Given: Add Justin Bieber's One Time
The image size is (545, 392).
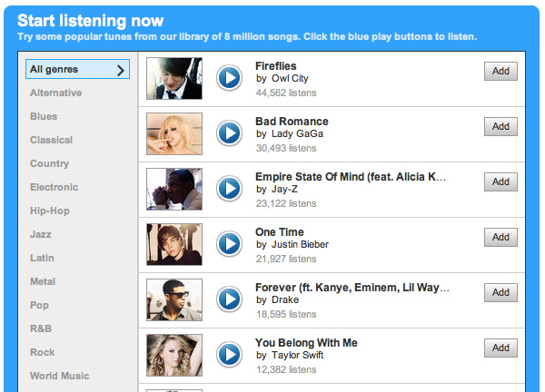Looking at the screenshot, I should [500, 238].
